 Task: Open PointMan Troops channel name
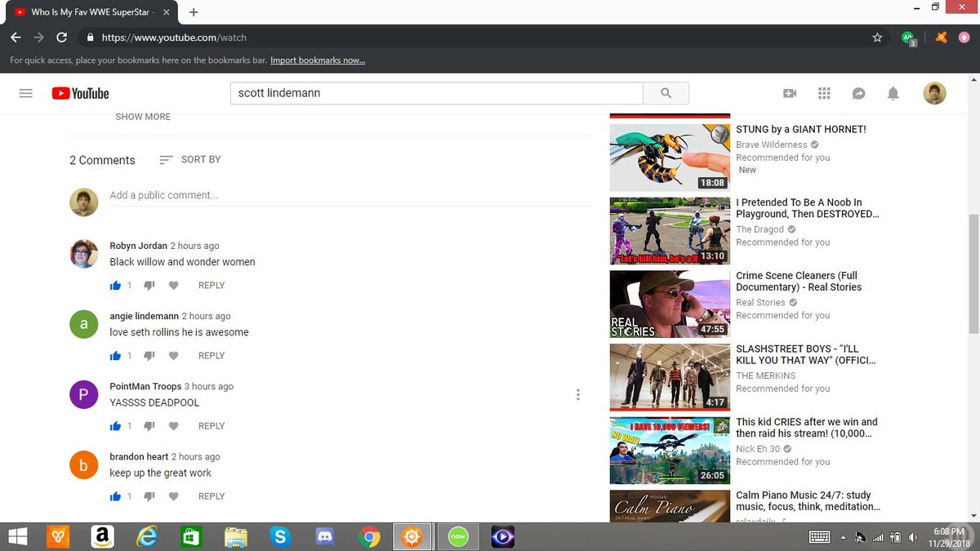(x=145, y=386)
